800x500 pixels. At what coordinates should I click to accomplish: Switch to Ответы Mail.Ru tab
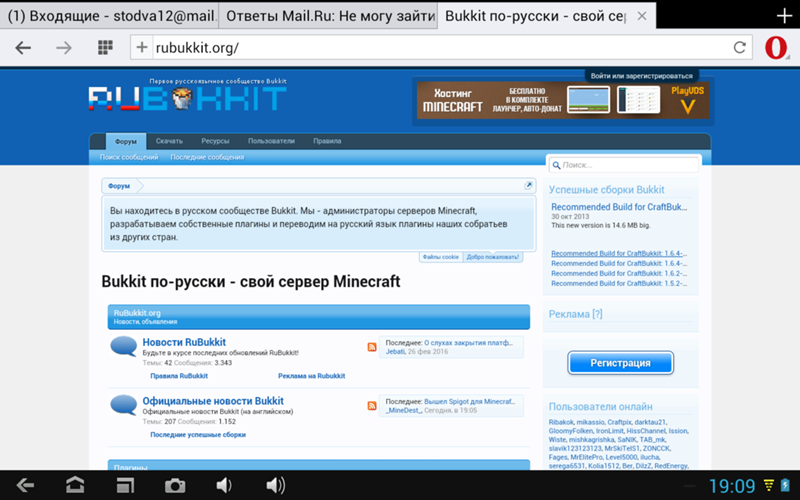[x=328, y=16]
